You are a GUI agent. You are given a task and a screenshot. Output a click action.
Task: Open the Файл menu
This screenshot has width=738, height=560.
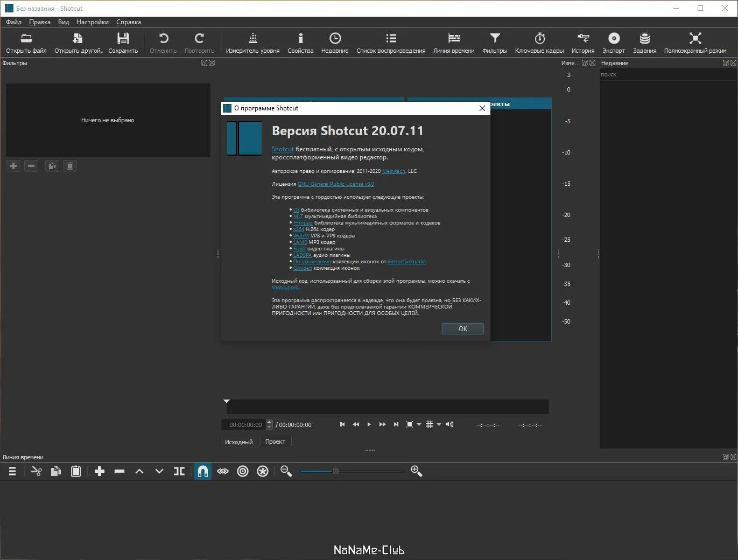click(13, 22)
